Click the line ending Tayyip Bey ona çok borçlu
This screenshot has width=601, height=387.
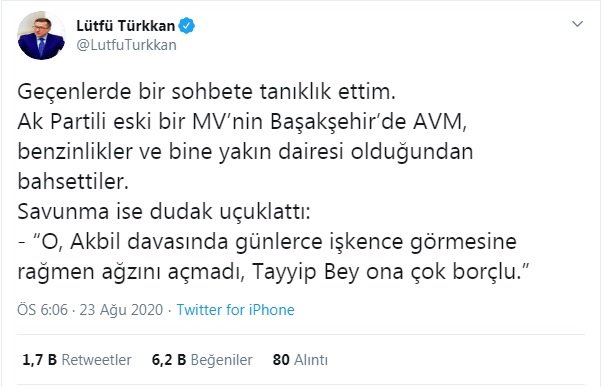point(273,272)
